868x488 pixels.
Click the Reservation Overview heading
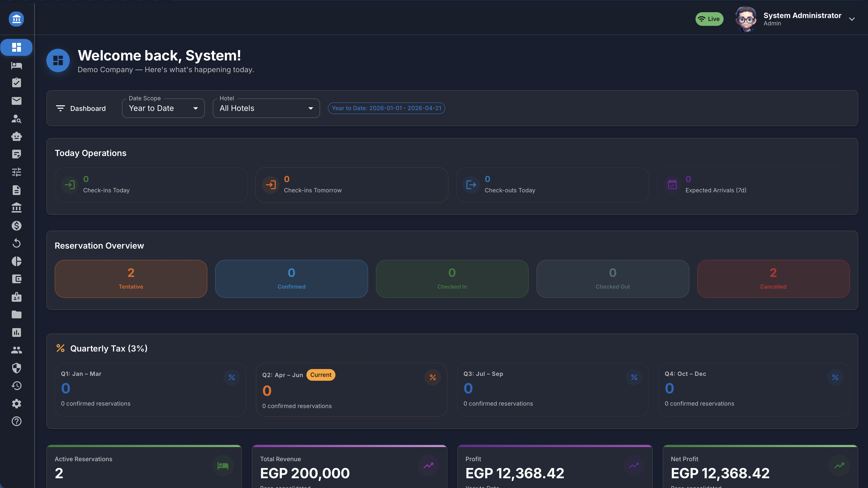(99, 245)
